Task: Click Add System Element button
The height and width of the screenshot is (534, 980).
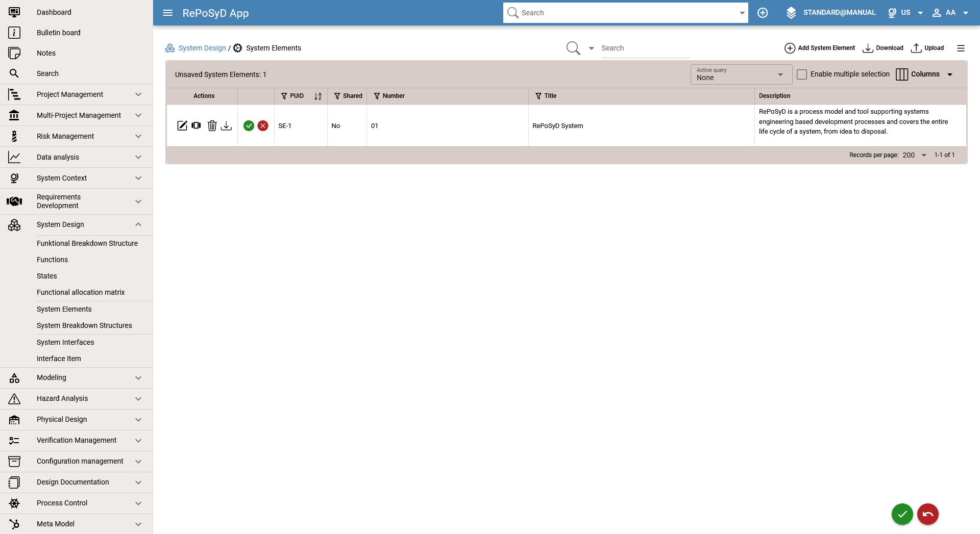Action: tap(820, 48)
